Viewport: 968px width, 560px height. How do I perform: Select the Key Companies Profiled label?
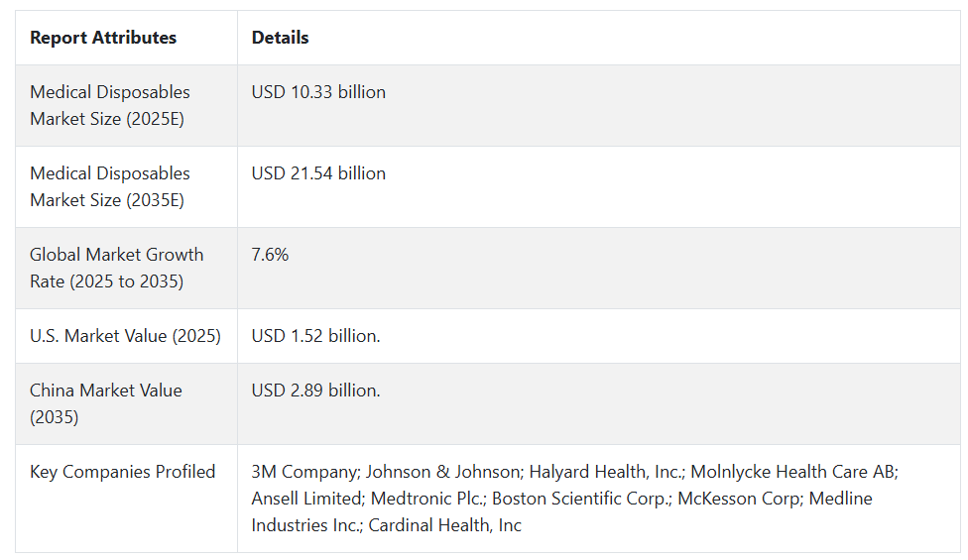123,472
